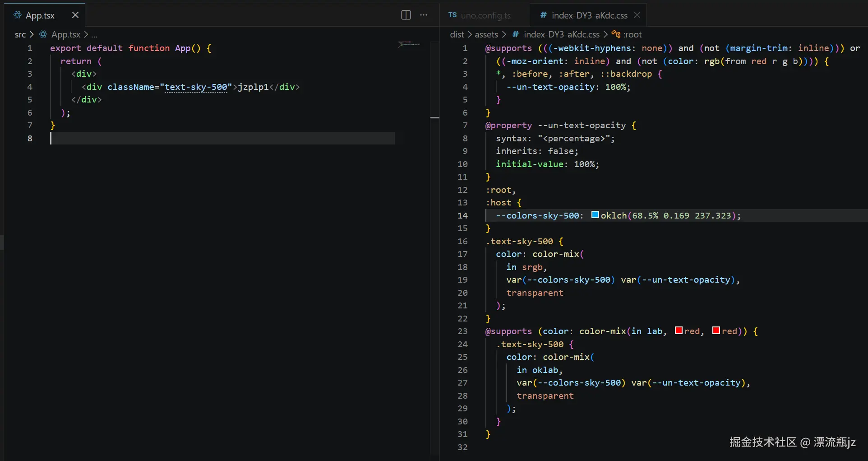Click the TS icon on uno.config.ts tab
The image size is (868, 461).
pyautogui.click(x=452, y=15)
